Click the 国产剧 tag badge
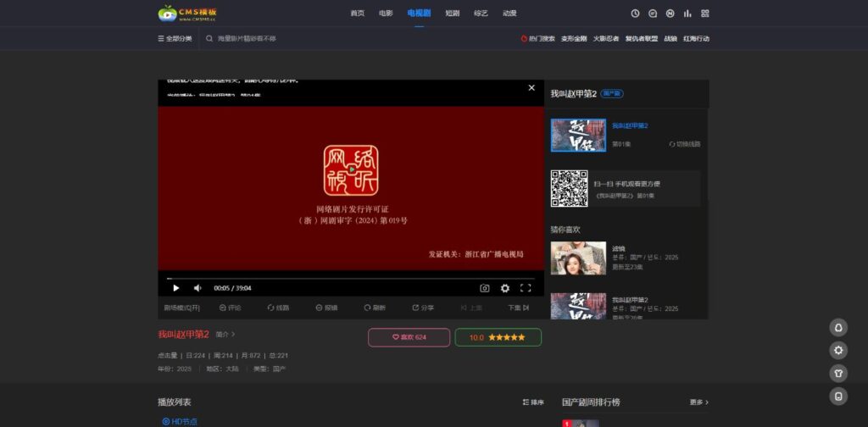 (612, 94)
